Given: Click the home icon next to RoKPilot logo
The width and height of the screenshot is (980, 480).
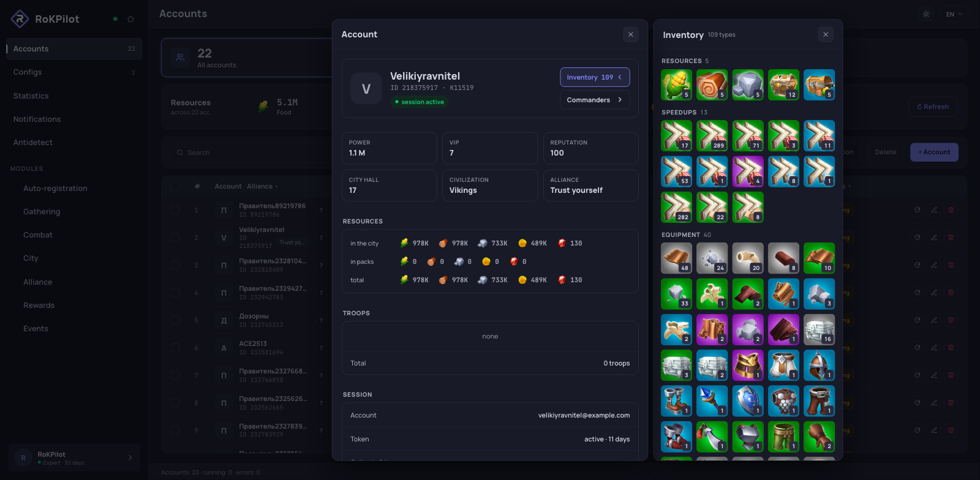Looking at the screenshot, I should pos(130,19).
